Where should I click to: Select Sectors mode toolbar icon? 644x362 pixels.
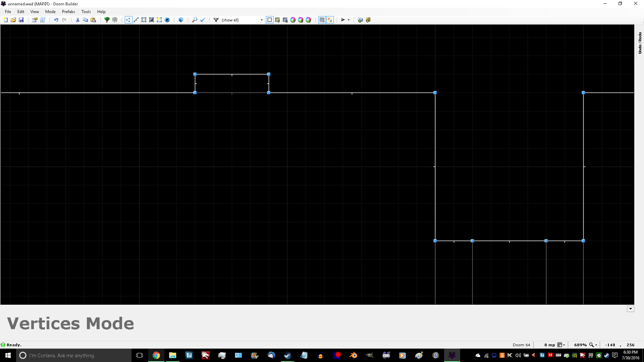click(144, 20)
